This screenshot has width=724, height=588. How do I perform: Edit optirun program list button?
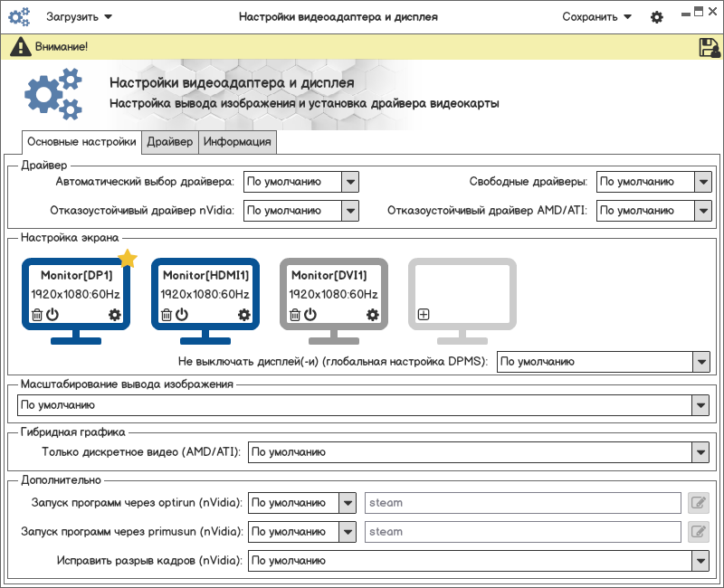tap(698, 503)
